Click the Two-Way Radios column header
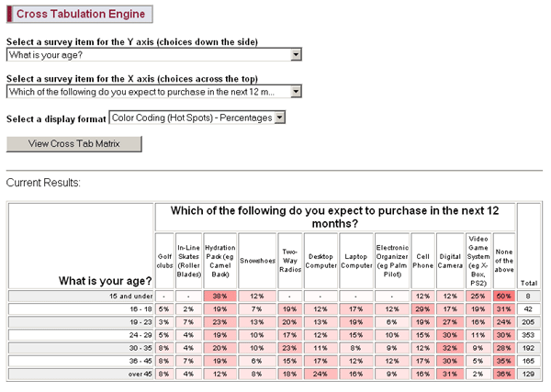Viewport: 551px width, 392px height. coord(290,260)
